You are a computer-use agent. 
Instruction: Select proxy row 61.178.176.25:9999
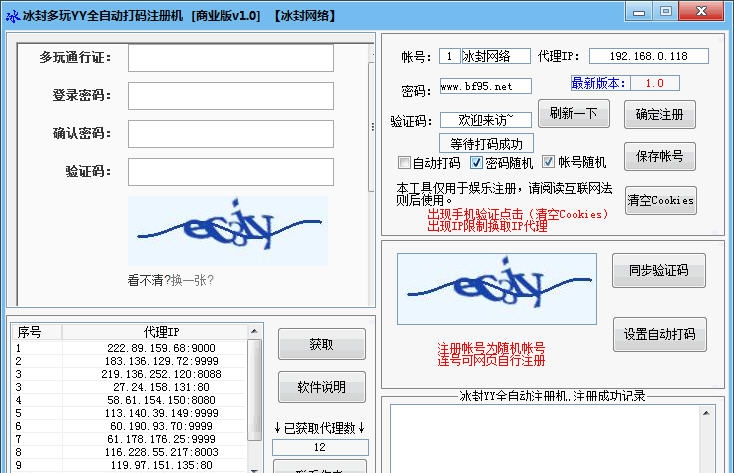coord(130,439)
